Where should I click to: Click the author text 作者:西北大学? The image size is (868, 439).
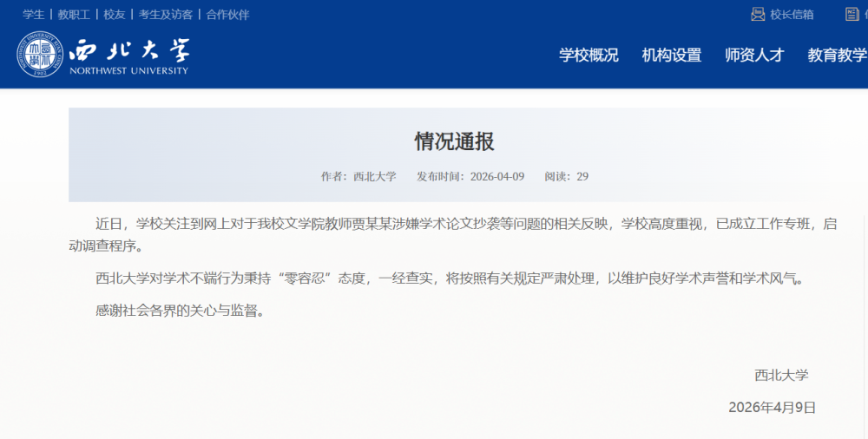[358, 176]
